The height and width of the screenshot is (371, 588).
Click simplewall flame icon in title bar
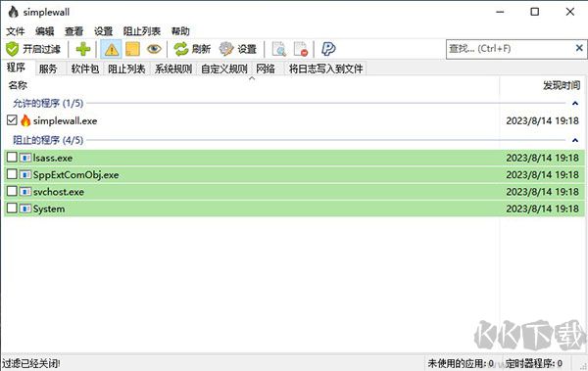click(x=13, y=12)
